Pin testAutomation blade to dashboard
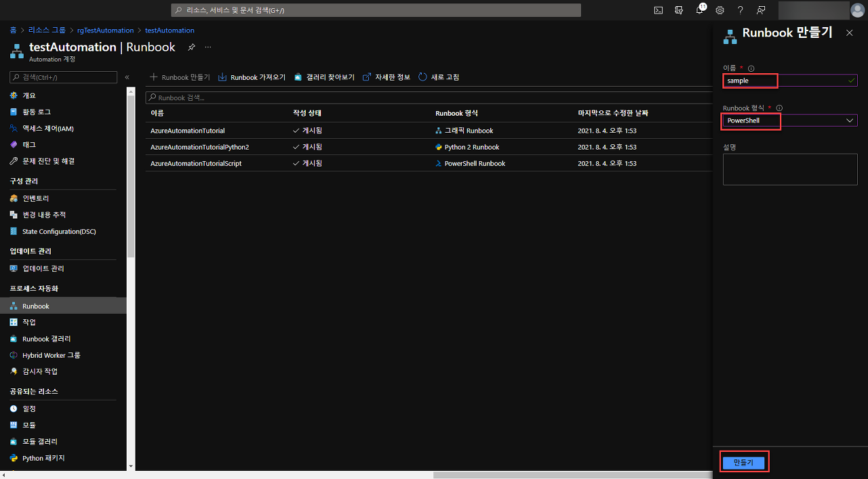The width and height of the screenshot is (868, 479). (x=191, y=47)
